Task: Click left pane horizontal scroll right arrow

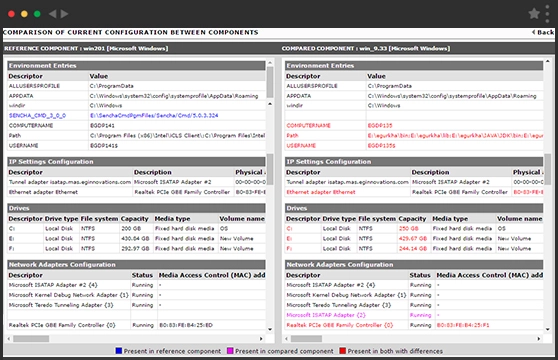Action: [x=261, y=339]
